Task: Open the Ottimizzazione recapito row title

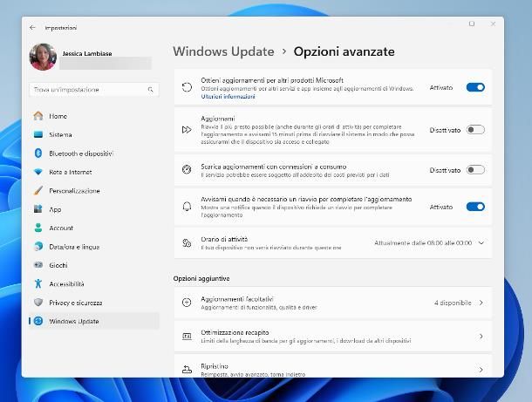Action: (x=235, y=332)
